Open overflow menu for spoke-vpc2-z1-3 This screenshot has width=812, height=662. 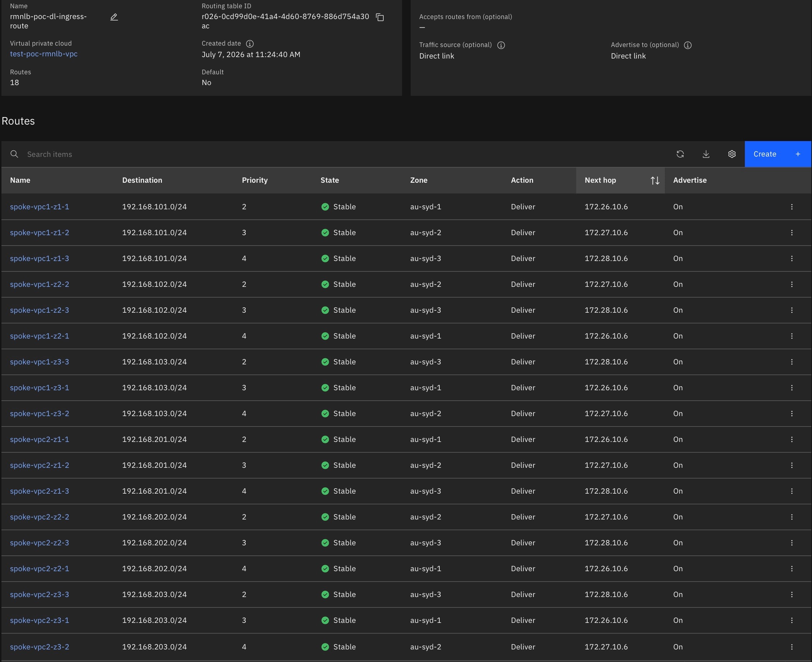coord(792,491)
